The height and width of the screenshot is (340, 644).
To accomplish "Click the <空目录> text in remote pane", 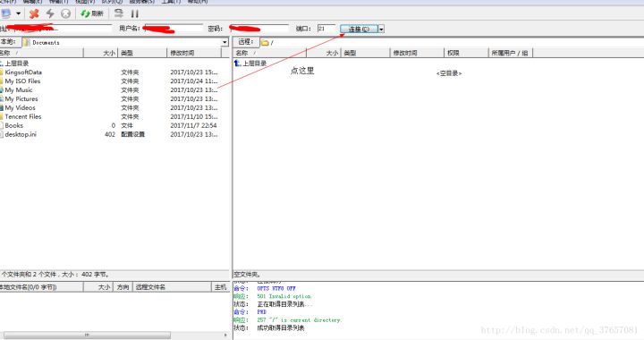I will [x=449, y=73].
